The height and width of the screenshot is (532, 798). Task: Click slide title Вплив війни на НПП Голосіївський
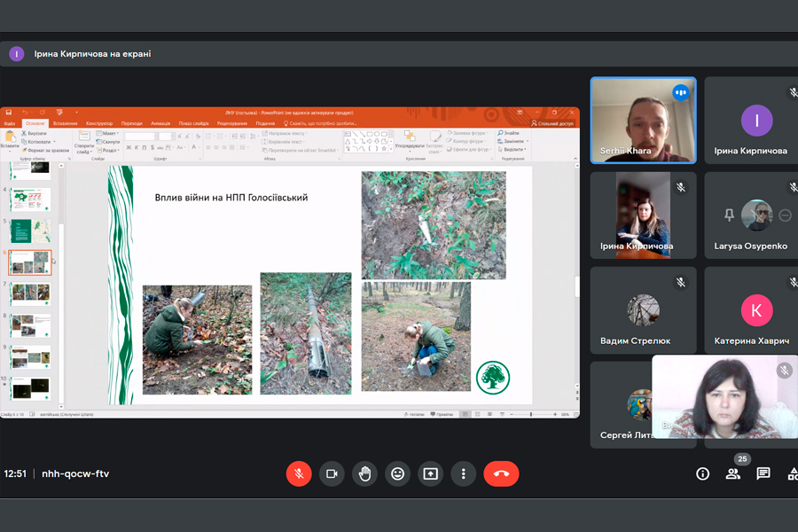point(231,198)
